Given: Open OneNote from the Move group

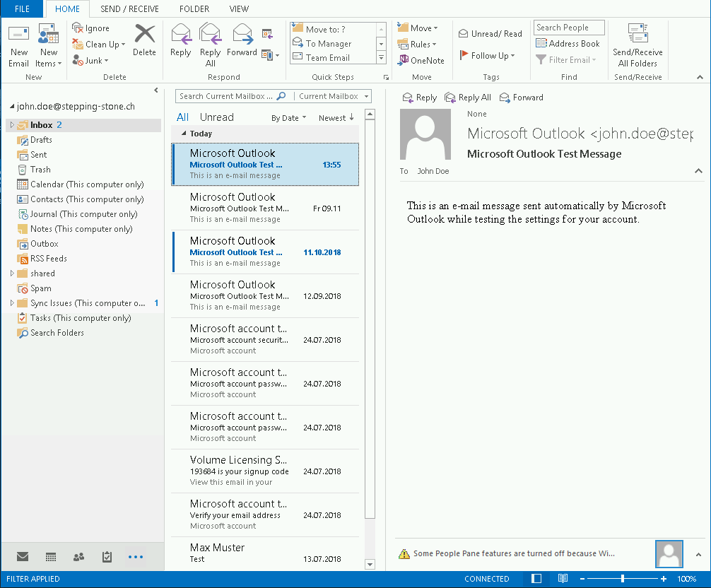Looking at the screenshot, I should pos(421,60).
